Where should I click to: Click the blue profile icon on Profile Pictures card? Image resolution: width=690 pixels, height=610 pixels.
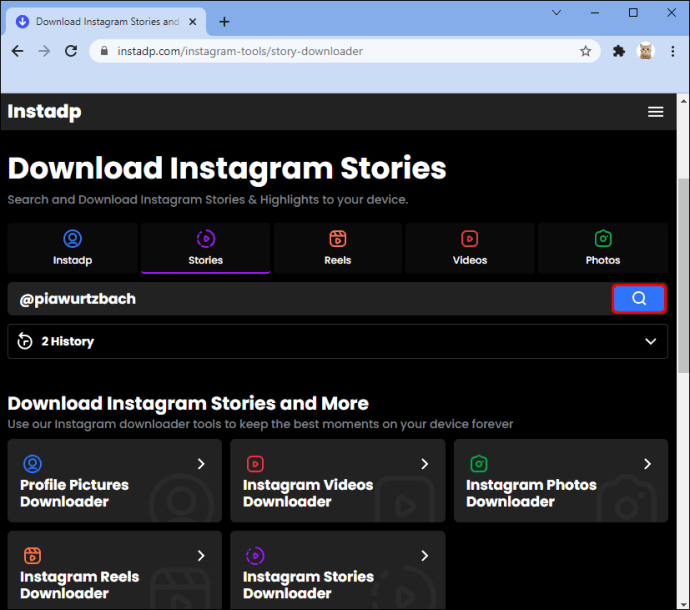tap(33, 463)
